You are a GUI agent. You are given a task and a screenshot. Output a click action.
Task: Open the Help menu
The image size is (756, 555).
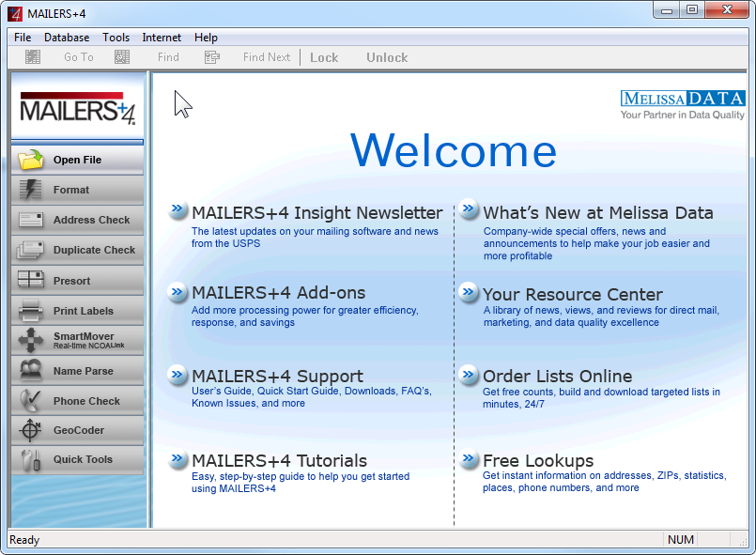(206, 38)
